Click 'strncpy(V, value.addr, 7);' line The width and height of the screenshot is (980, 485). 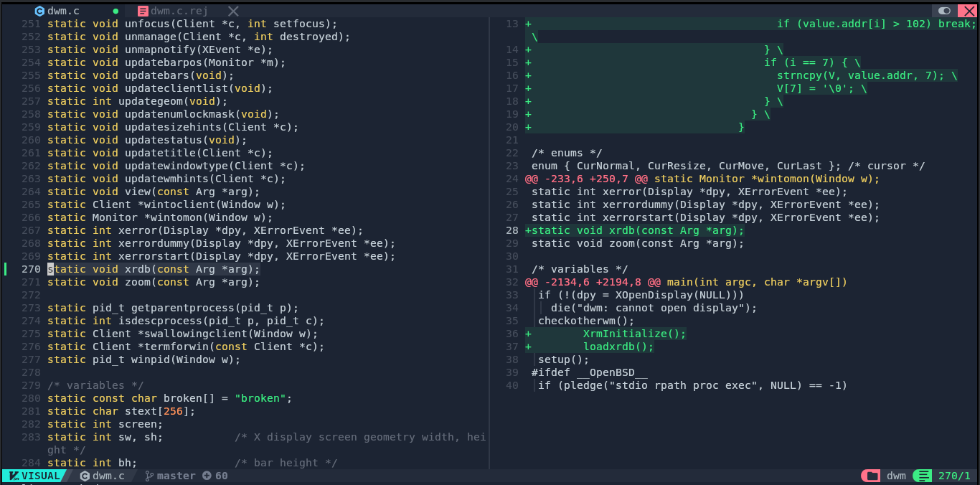point(861,75)
